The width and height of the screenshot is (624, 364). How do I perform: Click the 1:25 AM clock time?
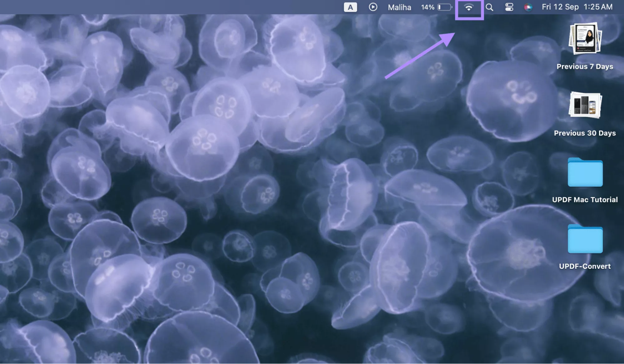(598, 7)
